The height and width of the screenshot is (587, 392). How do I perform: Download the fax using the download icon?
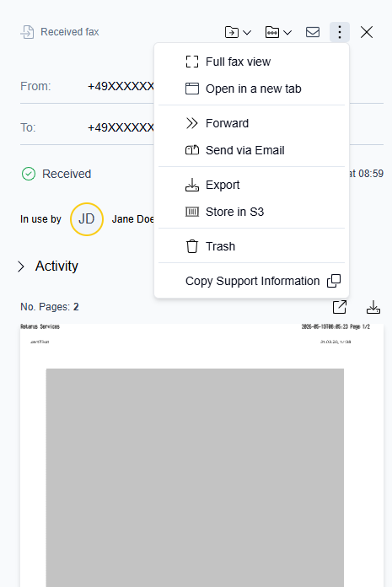pos(373,307)
